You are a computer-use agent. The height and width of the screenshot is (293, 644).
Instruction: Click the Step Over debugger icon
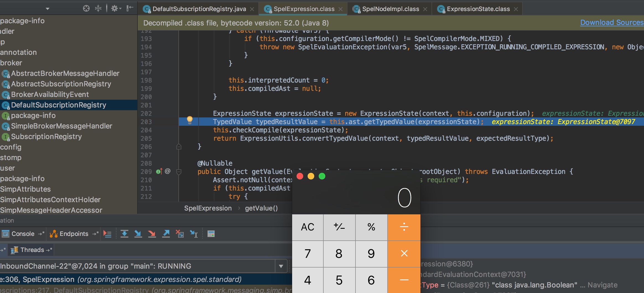[x=124, y=234]
